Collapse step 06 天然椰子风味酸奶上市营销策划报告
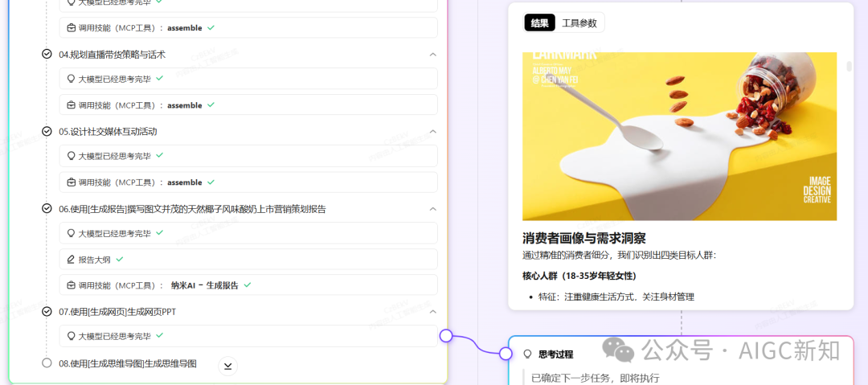Image resolution: width=868 pixels, height=385 pixels. point(433,209)
